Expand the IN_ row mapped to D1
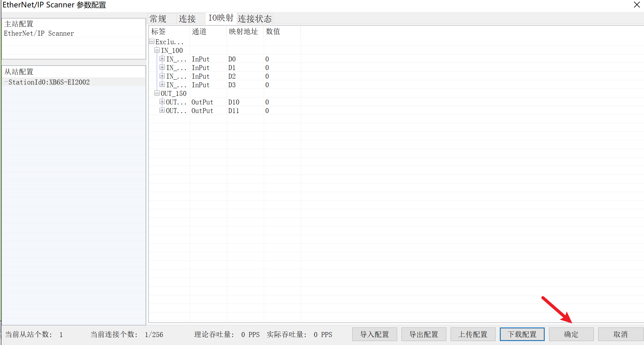644x345 pixels. click(162, 67)
